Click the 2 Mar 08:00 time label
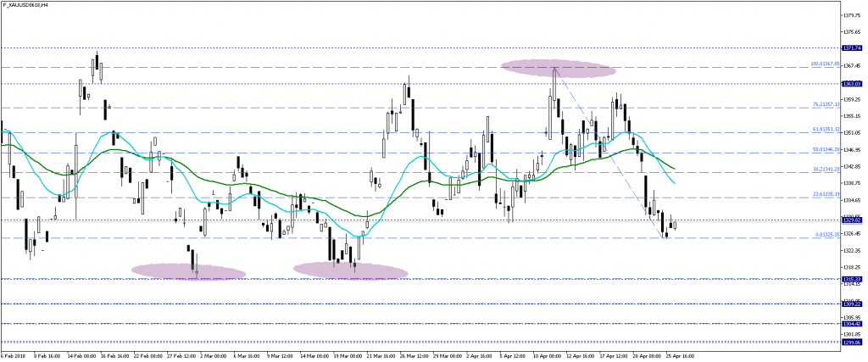The image size is (868, 362). coord(213,356)
